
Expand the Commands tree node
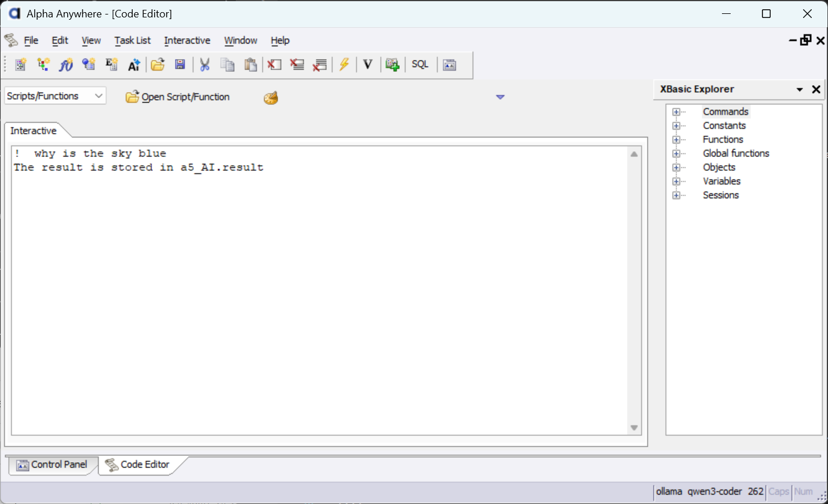coord(676,112)
